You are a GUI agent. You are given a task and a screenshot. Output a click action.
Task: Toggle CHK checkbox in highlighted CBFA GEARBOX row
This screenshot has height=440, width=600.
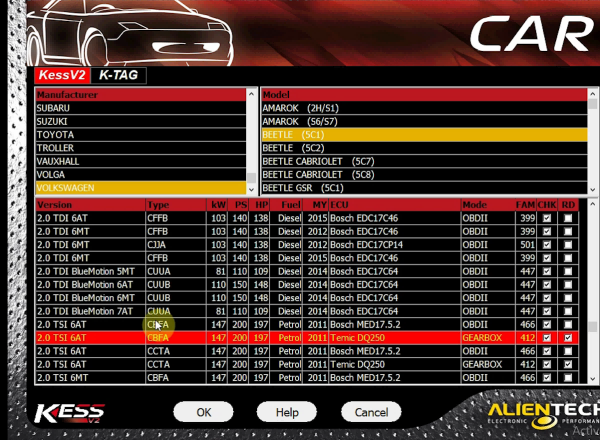[547, 338]
